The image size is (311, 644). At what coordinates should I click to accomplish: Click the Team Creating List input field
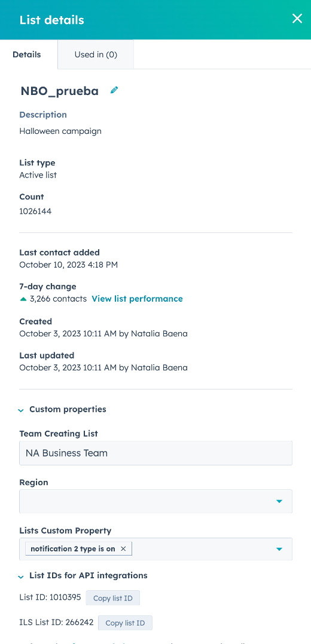155,453
